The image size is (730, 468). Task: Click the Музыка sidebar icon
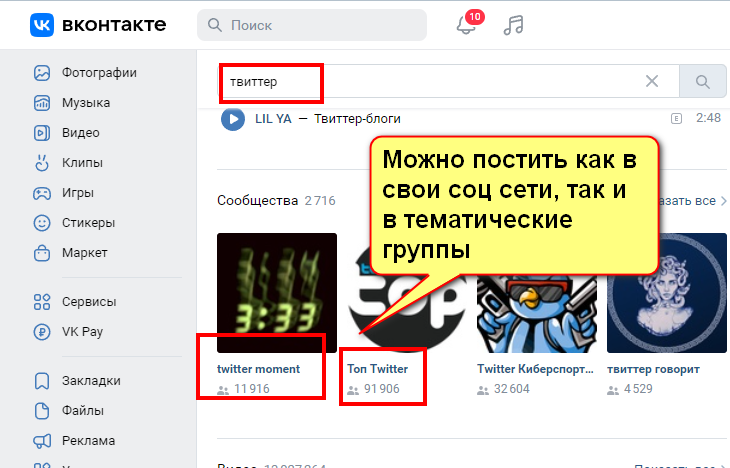42,103
